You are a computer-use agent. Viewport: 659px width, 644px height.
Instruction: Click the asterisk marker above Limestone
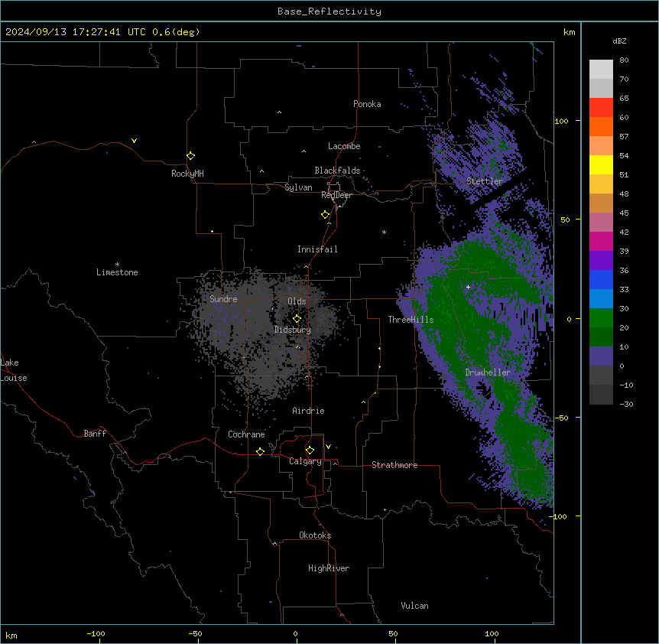[117, 265]
